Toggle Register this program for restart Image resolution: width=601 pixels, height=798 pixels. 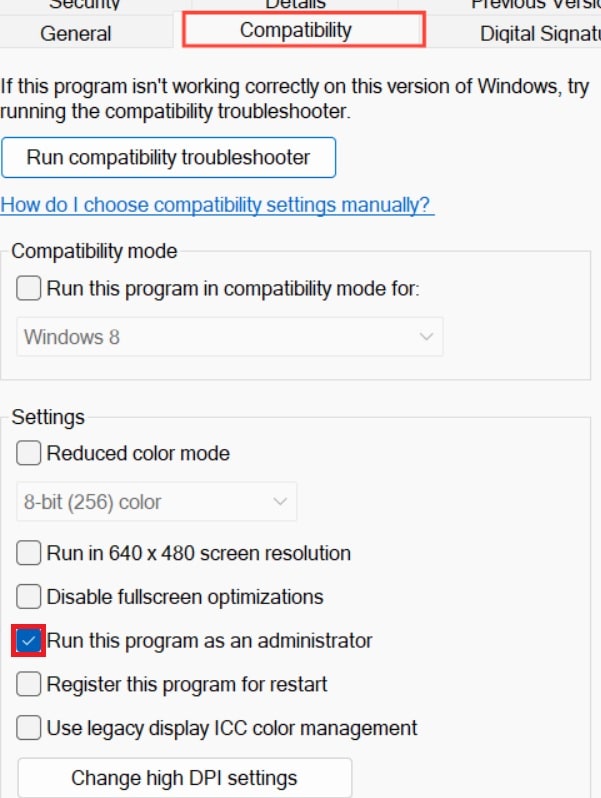(29, 685)
